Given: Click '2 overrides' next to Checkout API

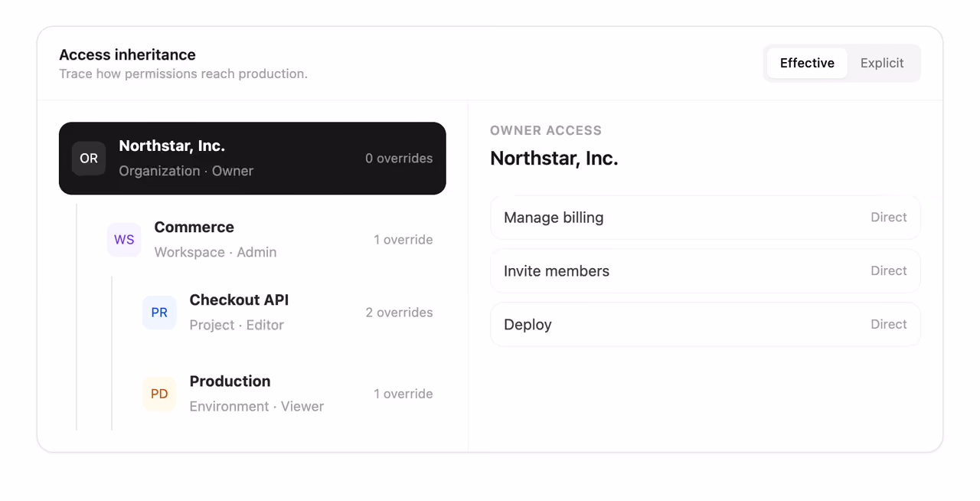Looking at the screenshot, I should click(399, 313).
